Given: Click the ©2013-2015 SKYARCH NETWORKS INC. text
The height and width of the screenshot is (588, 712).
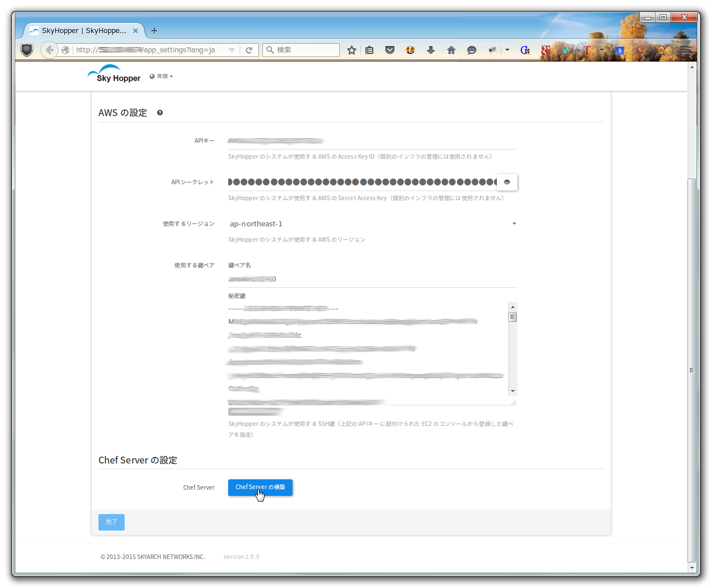Looking at the screenshot, I should click(153, 557).
